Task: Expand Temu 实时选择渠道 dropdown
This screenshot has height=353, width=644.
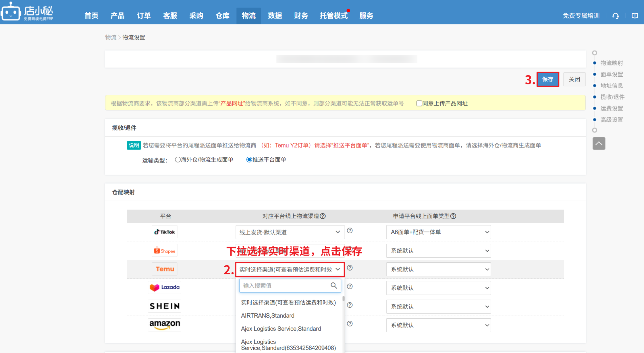Action: [290, 269]
